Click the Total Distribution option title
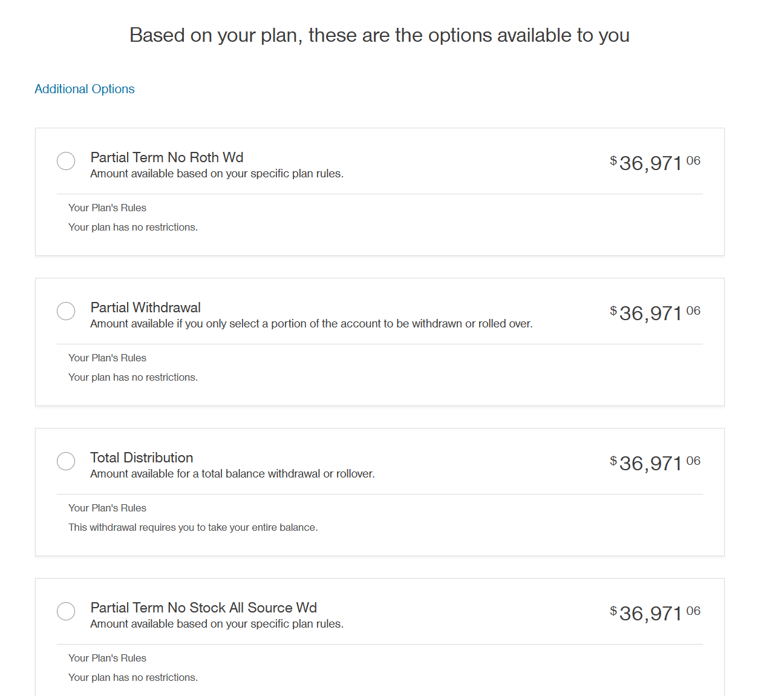 [x=142, y=458]
